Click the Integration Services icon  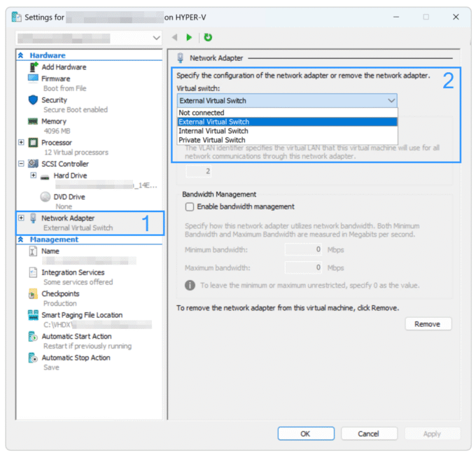(33, 272)
